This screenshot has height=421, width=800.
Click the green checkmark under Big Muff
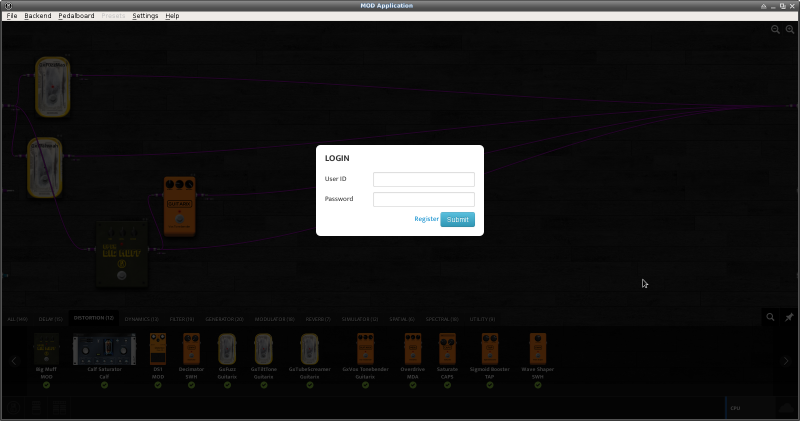pos(46,385)
